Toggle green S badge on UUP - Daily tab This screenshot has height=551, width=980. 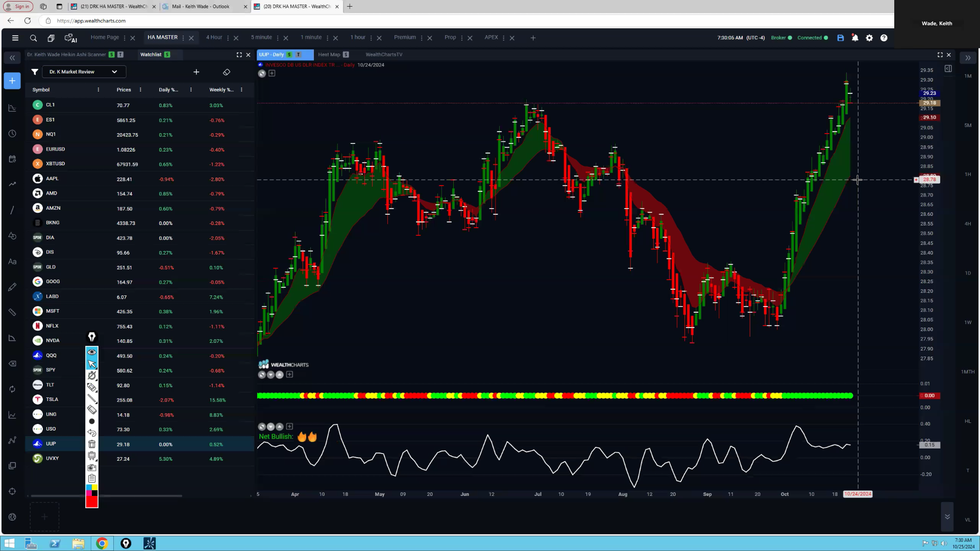coord(289,55)
